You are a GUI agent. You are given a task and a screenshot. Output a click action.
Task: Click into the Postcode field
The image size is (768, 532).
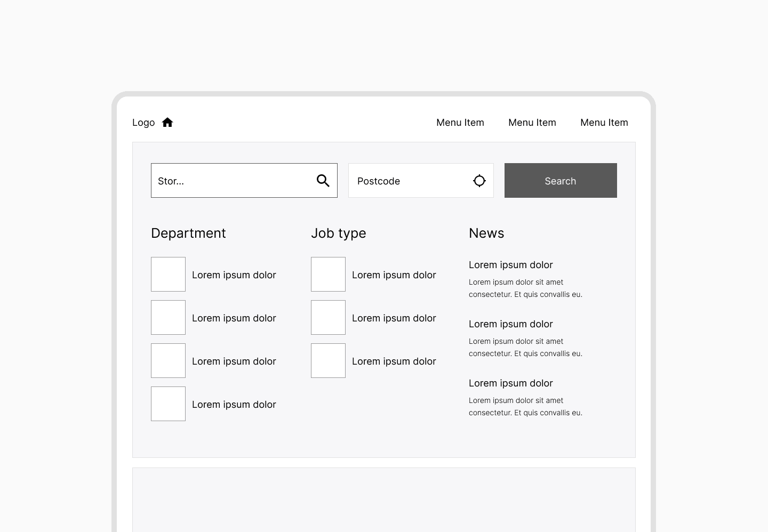pyautogui.click(x=421, y=181)
